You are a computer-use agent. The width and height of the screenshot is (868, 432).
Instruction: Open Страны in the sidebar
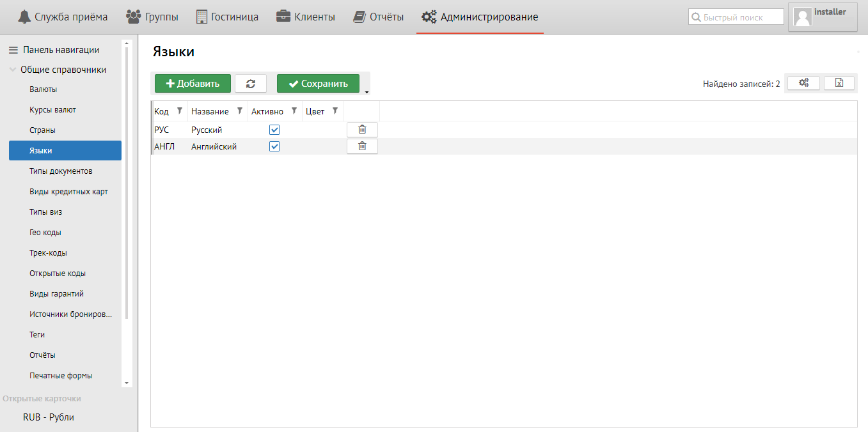65,130
